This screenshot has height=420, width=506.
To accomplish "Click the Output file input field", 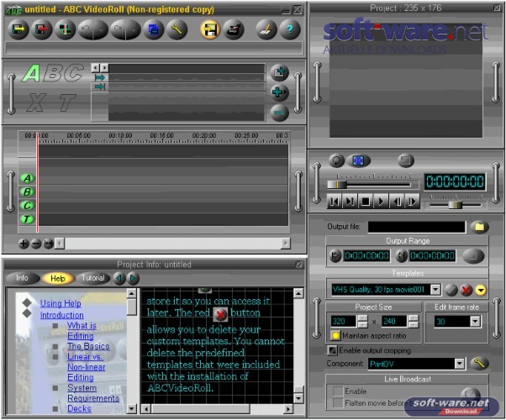I will (417, 227).
